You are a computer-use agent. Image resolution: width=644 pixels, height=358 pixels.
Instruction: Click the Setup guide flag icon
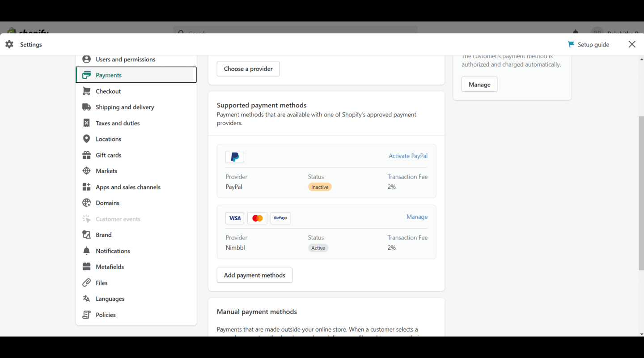coord(571,44)
